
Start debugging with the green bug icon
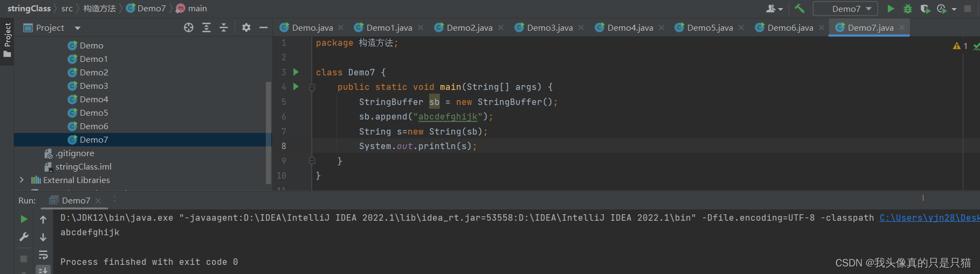[x=908, y=9]
